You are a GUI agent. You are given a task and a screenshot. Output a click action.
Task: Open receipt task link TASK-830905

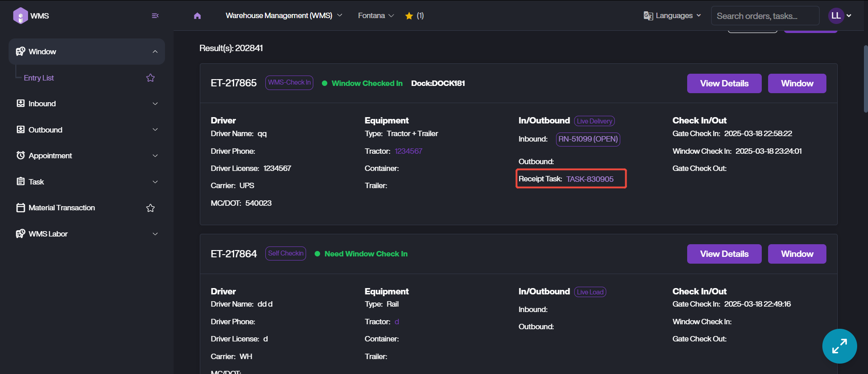590,179
